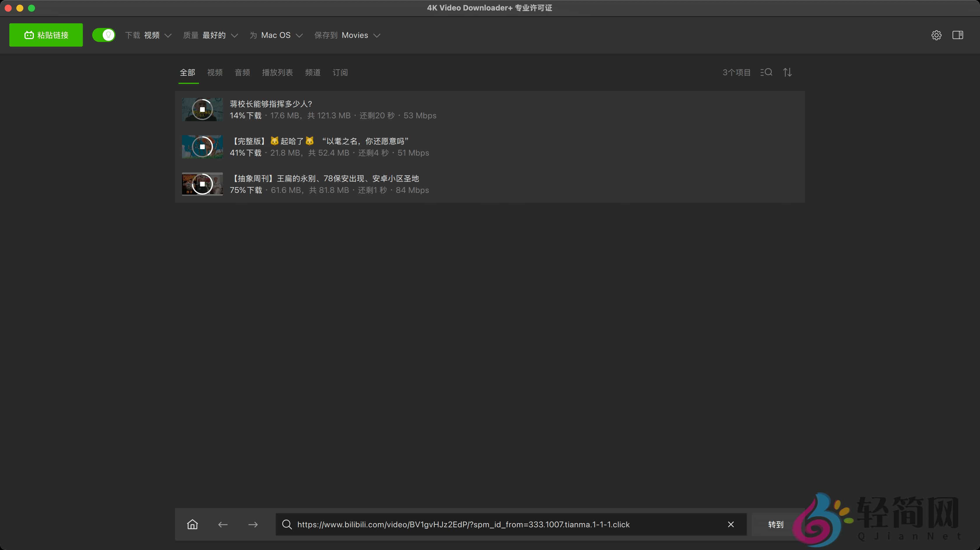Image resolution: width=980 pixels, height=550 pixels.
Task: Stop downloading the 完整版 起哈了 video
Action: [202, 147]
